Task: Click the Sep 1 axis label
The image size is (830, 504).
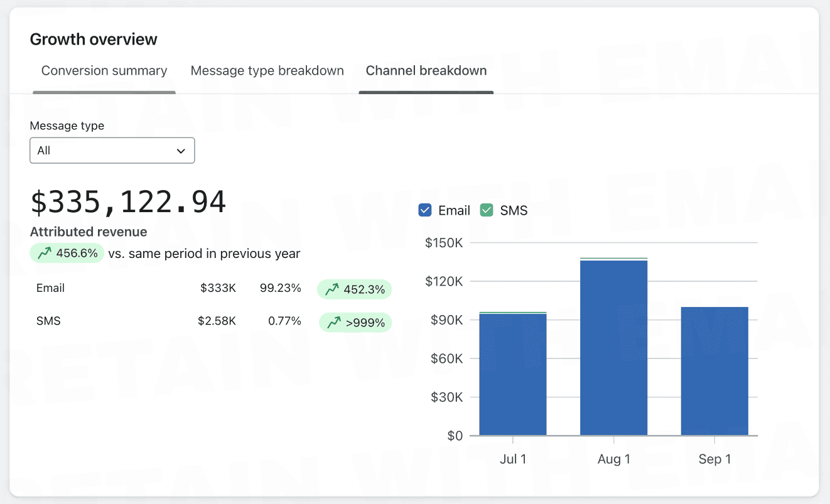Action: point(715,459)
